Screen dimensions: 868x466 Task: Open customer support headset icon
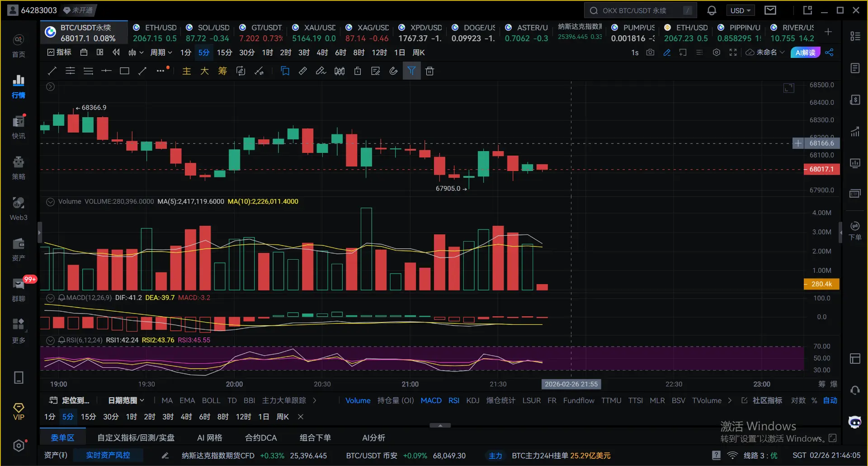[x=855, y=390]
